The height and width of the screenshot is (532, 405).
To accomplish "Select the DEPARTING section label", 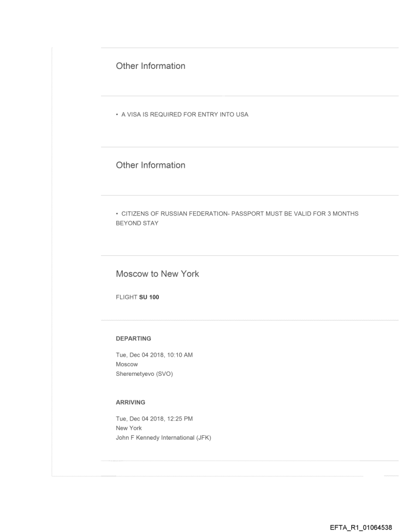I will point(134,339).
